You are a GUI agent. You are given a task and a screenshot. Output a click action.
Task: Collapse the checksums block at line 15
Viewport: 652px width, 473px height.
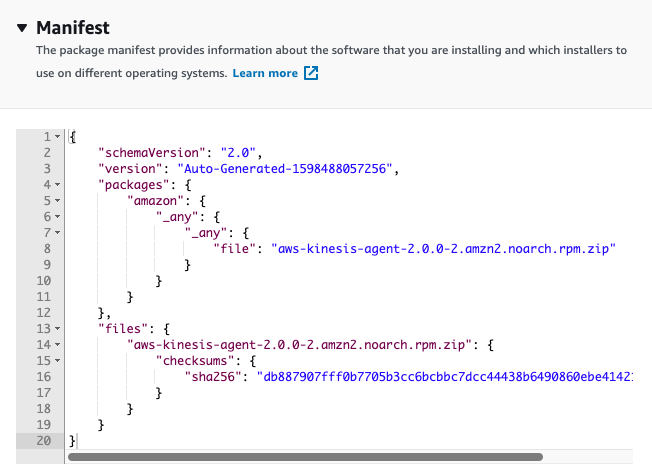click(x=57, y=360)
